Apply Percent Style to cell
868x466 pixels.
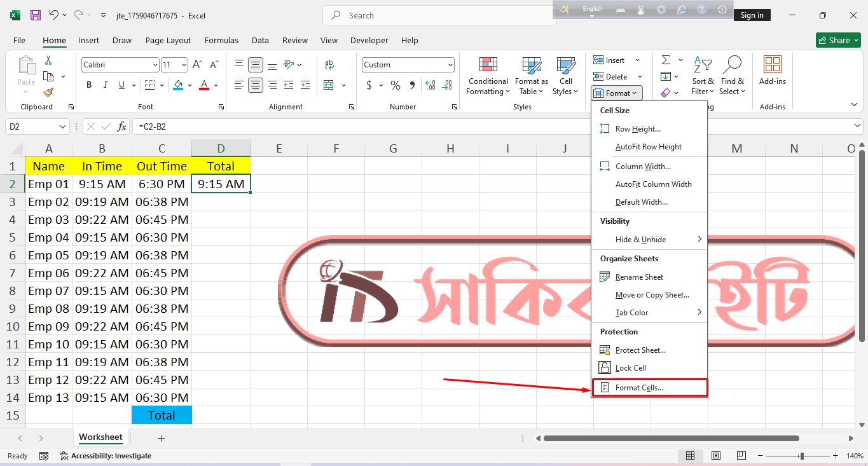coord(395,85)
